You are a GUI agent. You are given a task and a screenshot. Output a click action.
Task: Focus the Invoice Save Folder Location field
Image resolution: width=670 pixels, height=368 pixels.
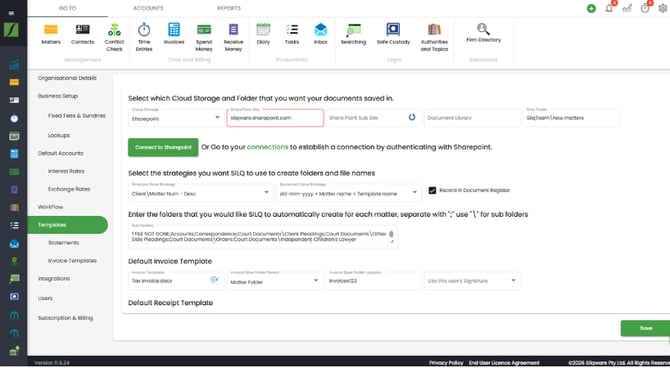(x=373, y=281)
